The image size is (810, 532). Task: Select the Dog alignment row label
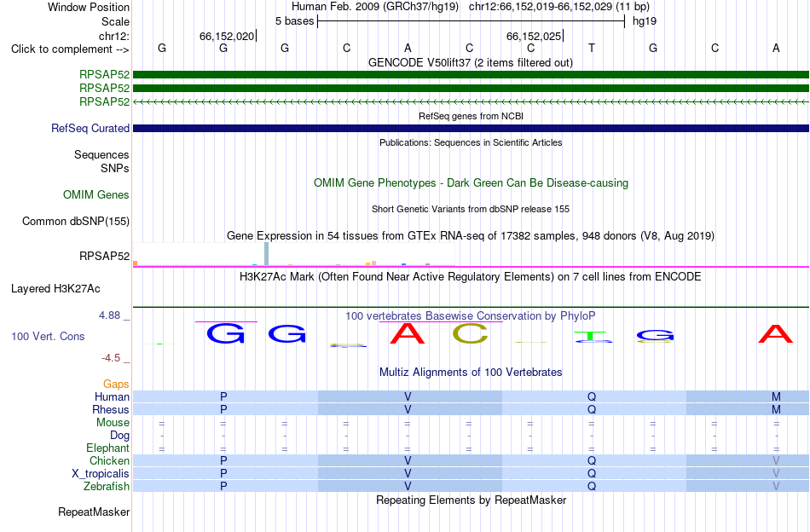[120, 436]
